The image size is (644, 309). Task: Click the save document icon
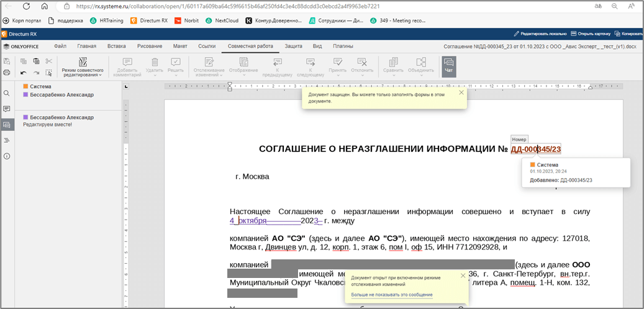coord(7,61)
